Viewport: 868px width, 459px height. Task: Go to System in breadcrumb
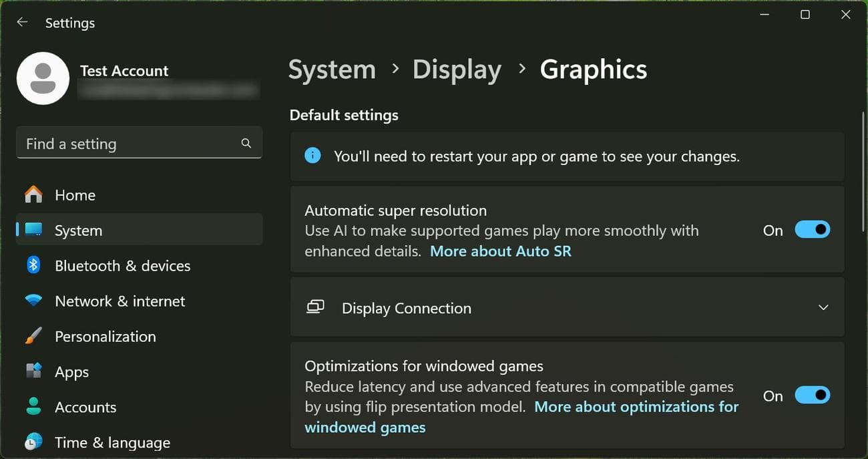tap(332, 69)
